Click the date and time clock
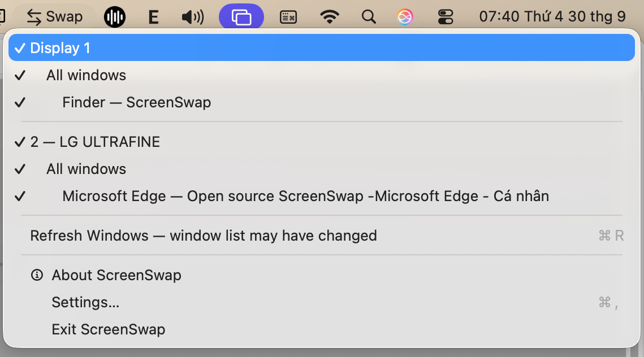Screen dimensions: 644x357 552,16
